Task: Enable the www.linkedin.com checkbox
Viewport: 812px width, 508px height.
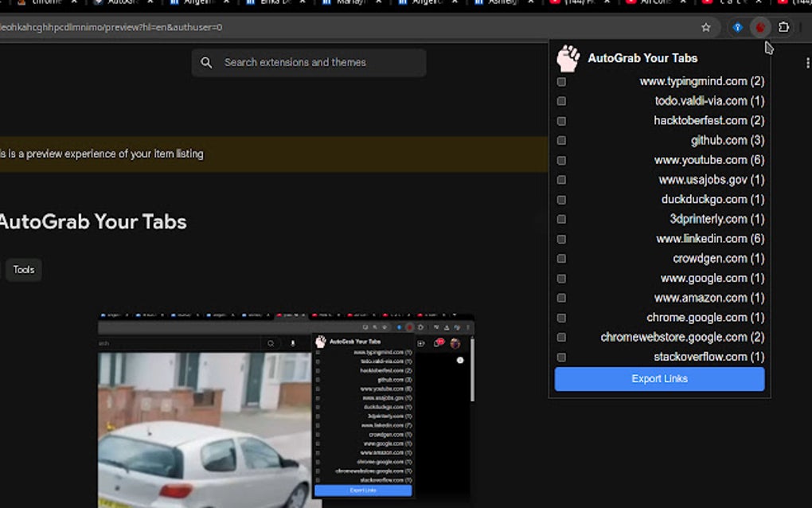Action: coord(561,239)
